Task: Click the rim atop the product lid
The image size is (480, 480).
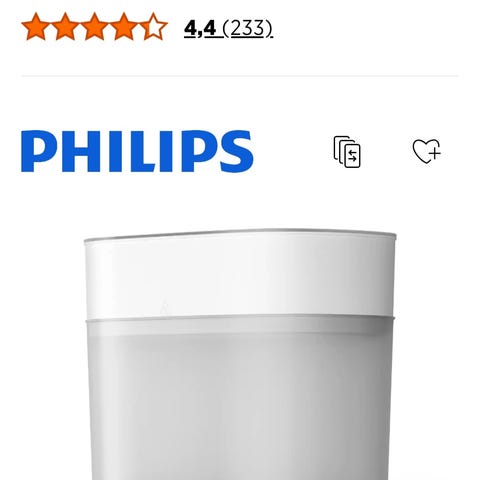Action: click(240, 234)
